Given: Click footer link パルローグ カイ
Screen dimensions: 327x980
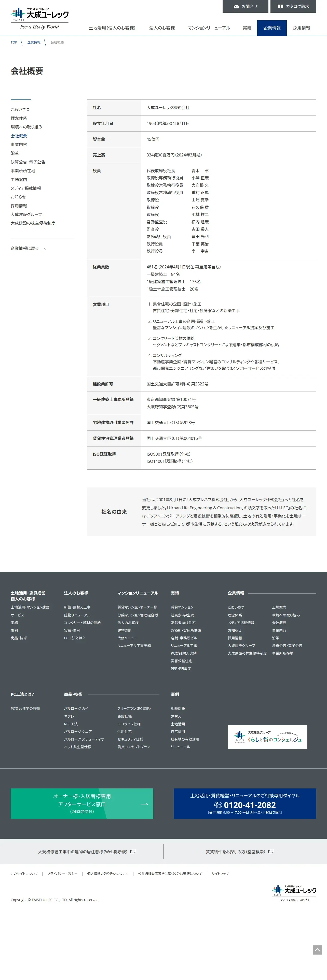Looking at the screenshot, I should [76, 708].
